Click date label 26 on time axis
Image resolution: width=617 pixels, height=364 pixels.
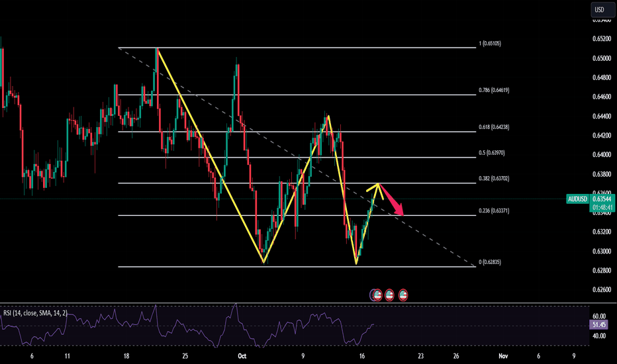tap(455, 356)
